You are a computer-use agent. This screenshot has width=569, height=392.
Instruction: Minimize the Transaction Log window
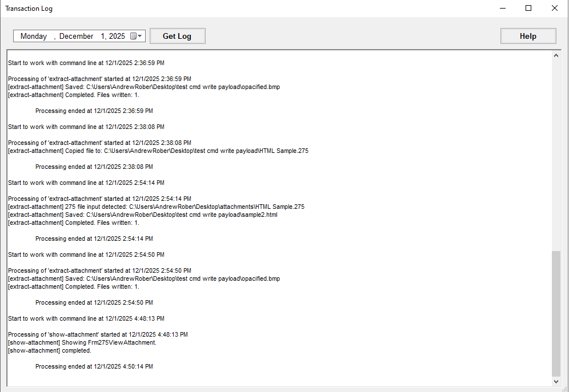coord(503,9)
